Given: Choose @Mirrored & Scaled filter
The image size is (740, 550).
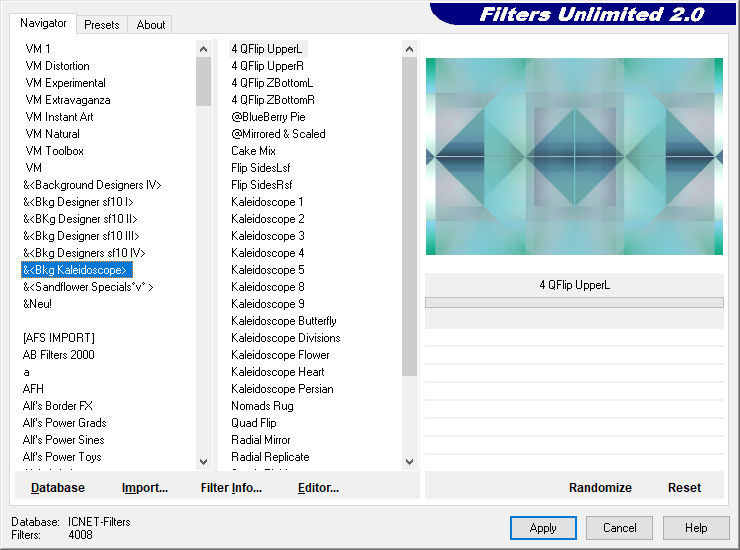Looking at the screenshot, I should pyautogui.click(x=278, y=134).
